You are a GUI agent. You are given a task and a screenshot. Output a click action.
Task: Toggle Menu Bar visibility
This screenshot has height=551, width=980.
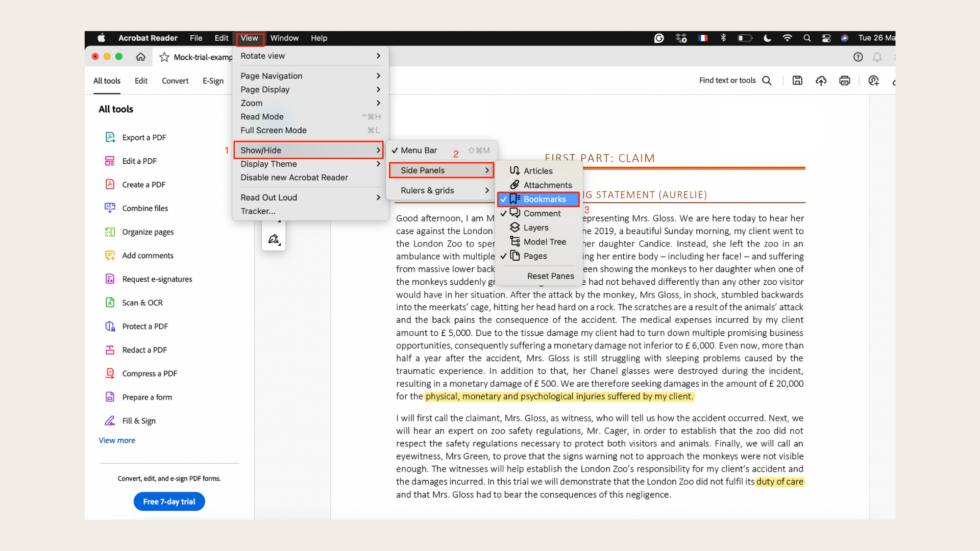click(x=418, y=149)
